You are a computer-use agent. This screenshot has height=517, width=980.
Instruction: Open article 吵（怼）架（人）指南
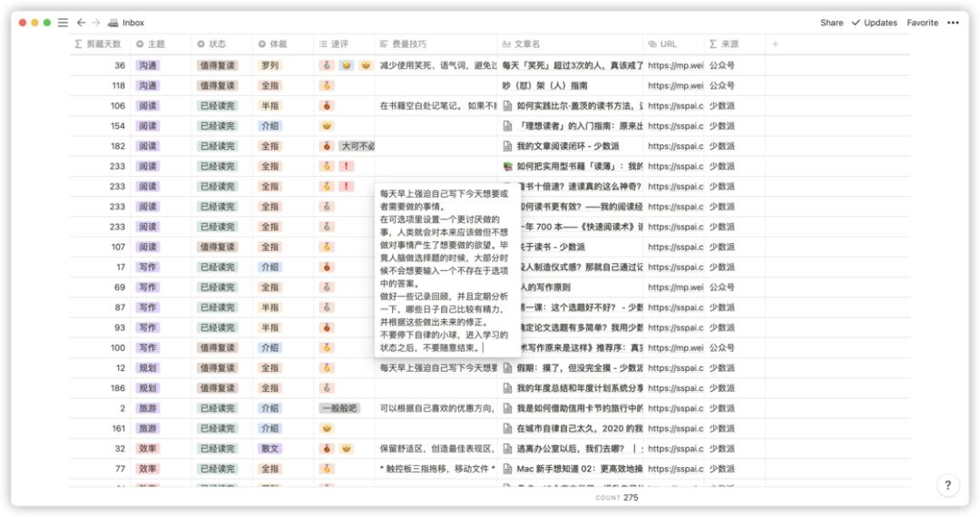544,85
